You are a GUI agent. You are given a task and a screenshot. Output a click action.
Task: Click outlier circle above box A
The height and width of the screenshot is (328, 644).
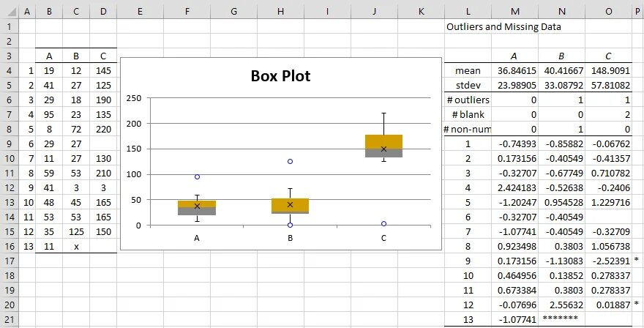[197, 176]
